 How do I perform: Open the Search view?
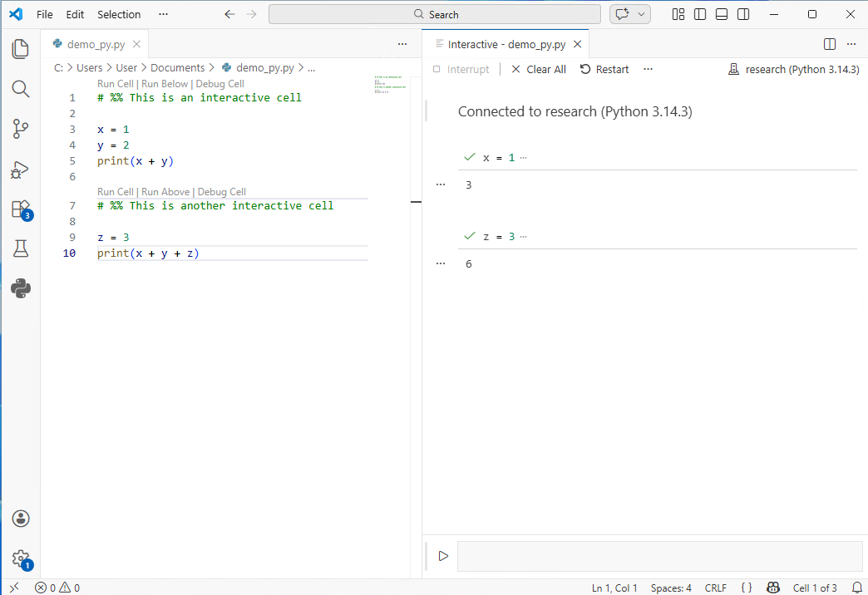pyautogui.click(x=20, y=89)
